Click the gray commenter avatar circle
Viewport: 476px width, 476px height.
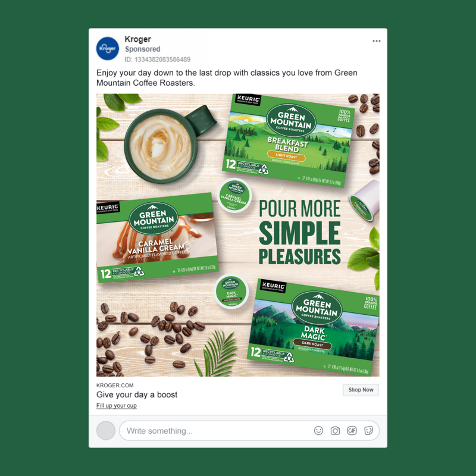click(x=106, y=430)
